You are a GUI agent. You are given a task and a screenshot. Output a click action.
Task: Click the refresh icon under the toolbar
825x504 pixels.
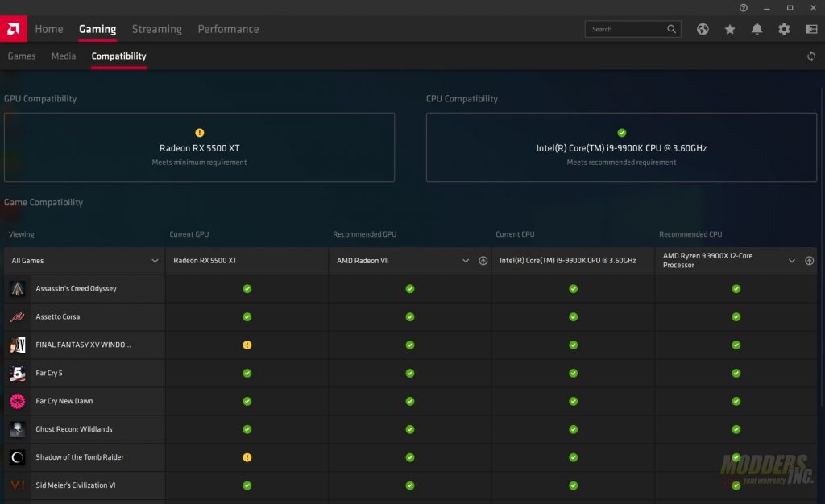[x=810, y=56]
